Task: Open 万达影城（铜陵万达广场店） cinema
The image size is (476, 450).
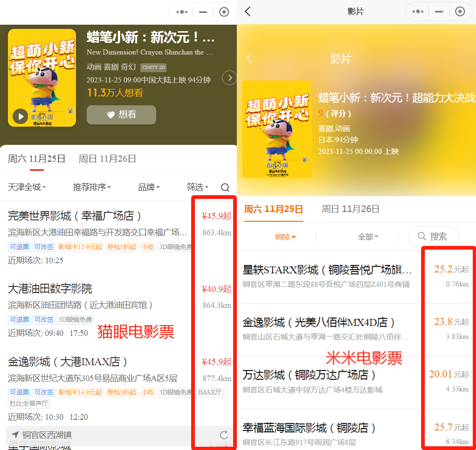Action: (x=309, y=375)
